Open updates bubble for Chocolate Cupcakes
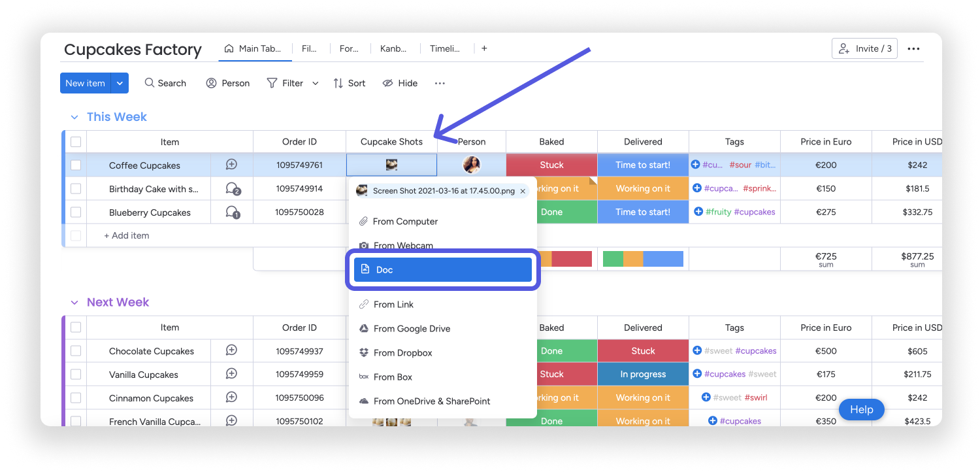 (x=231, y=350)
